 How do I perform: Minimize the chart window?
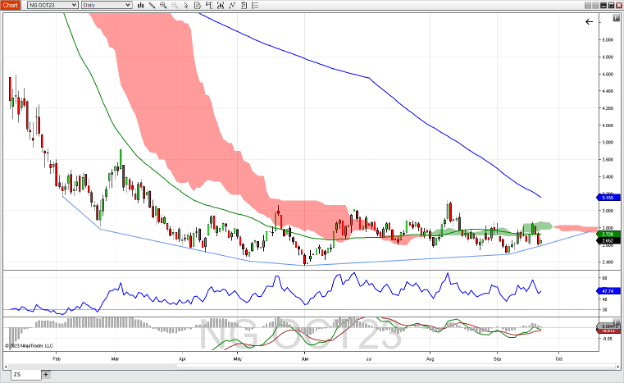604,5
